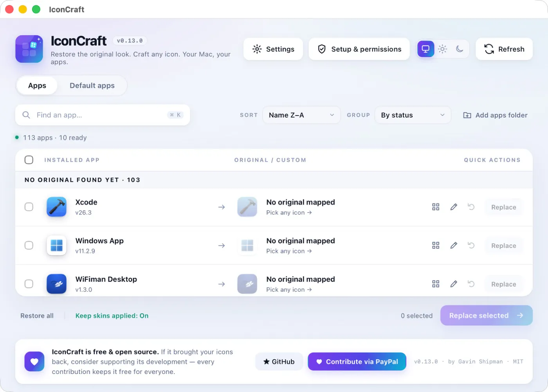The image size is (548, 392).
Task: Click Restore all
Action: coord(37,316)
